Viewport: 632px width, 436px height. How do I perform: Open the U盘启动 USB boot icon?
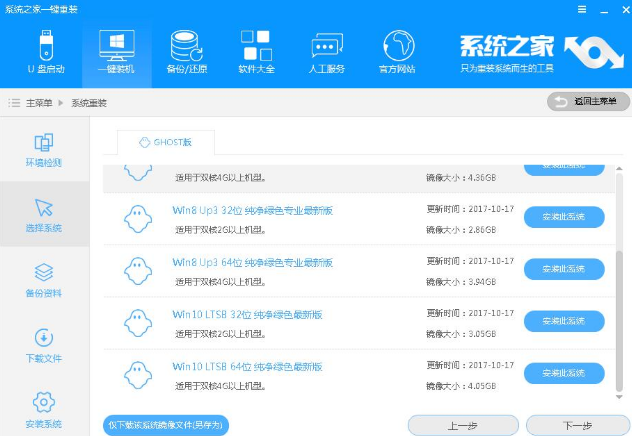click(46, 45)
